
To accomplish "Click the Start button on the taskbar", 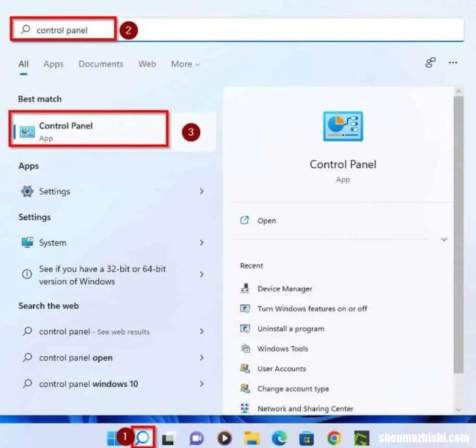I will [x=113, y=438].
